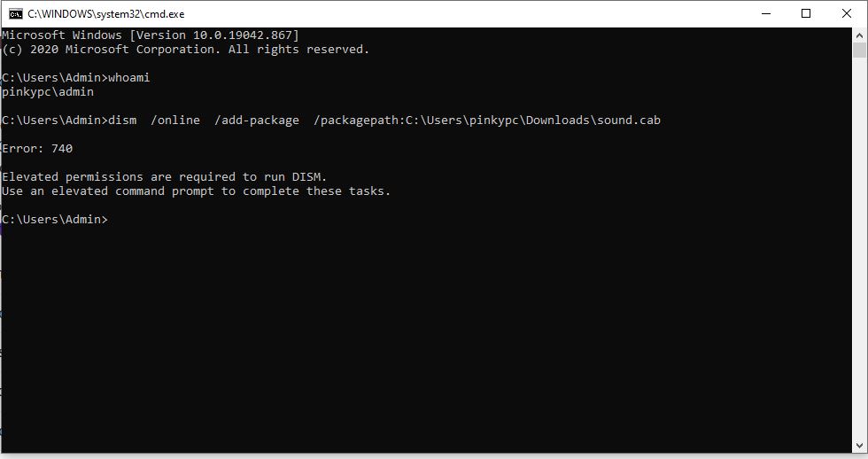Image resolution: width=868 pixels, height=459 pixels.
Task: Click the 'Use an elevated command prompt' line
Action: coord(196,191)
